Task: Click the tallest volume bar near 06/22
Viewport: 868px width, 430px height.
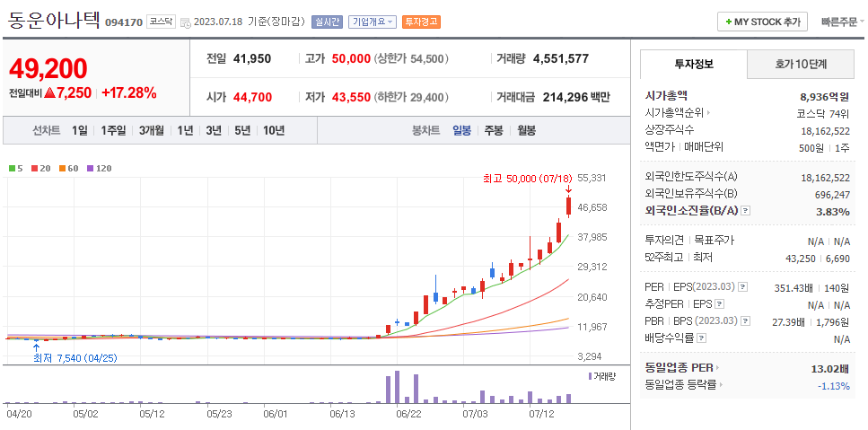Action: click(x=397, y=387)
